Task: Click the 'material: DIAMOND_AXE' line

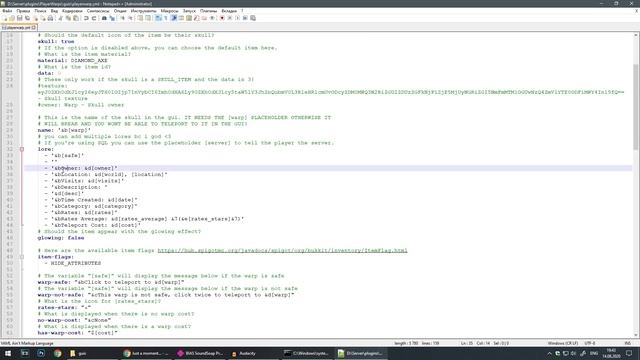Action: [x=73, y=60]
